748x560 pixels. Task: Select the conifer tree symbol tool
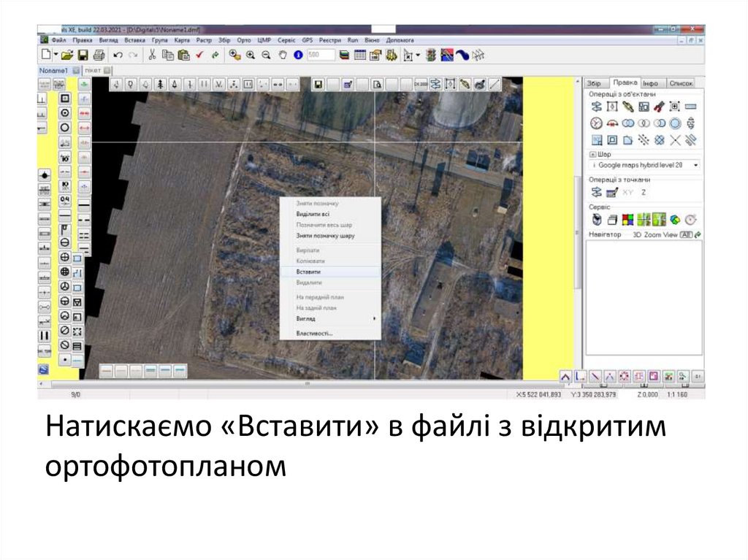pos(160,85)
